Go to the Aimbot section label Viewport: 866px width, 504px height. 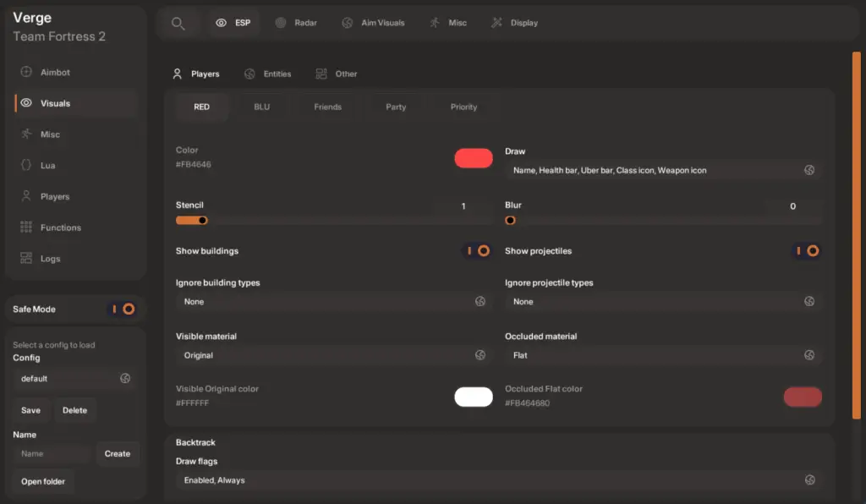55,73
